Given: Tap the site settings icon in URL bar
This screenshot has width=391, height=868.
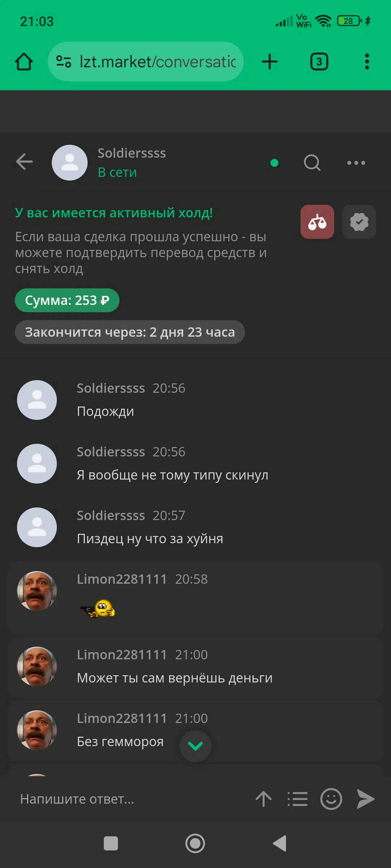Looking at the screenshot, I should pos(64,61).
